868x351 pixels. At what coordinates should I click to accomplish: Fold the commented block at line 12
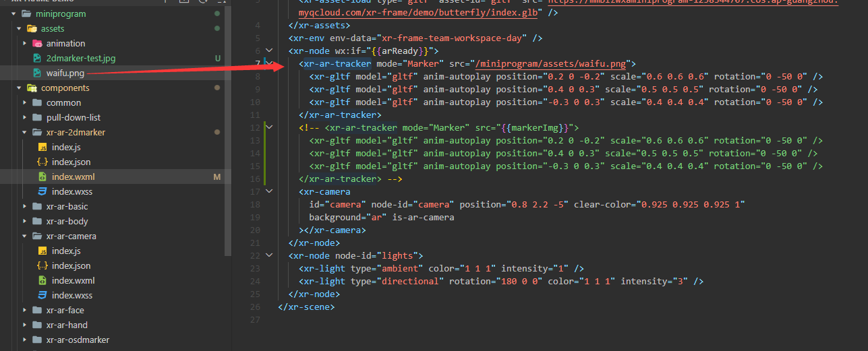pyautogui.click(x=270, y=127)
